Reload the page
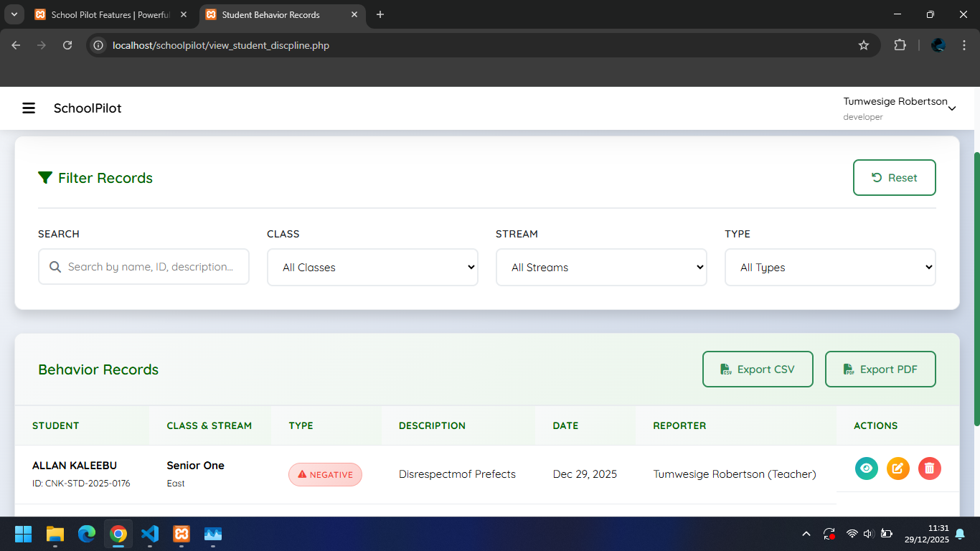Viewport: 980px width, 551px height. pyautogui.click(x=67, y=45)
